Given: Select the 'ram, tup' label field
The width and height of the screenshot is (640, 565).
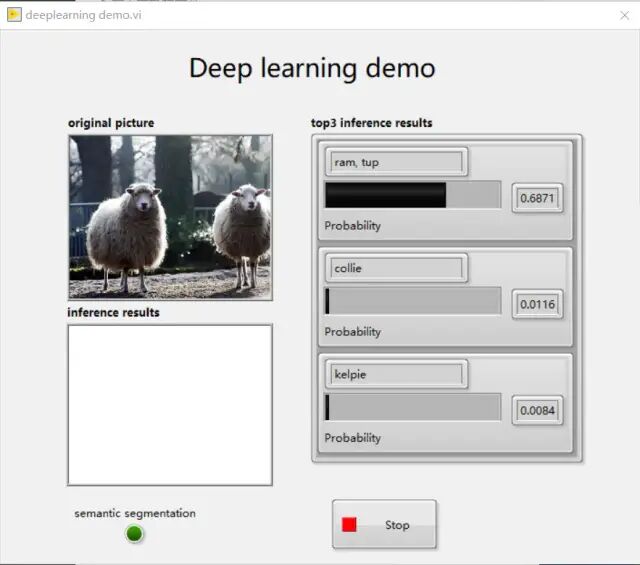Looking at the screenshot, I should pyautogui.click(x=396, y=162).
